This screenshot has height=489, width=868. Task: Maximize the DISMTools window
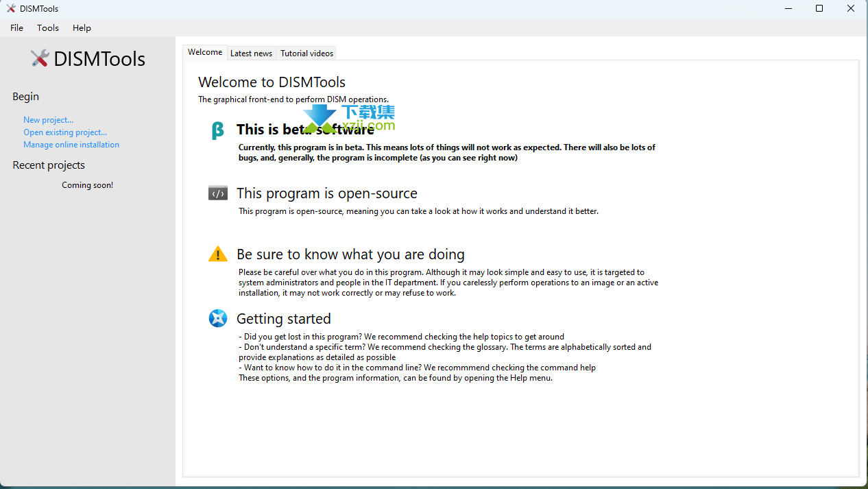point(819,9)
